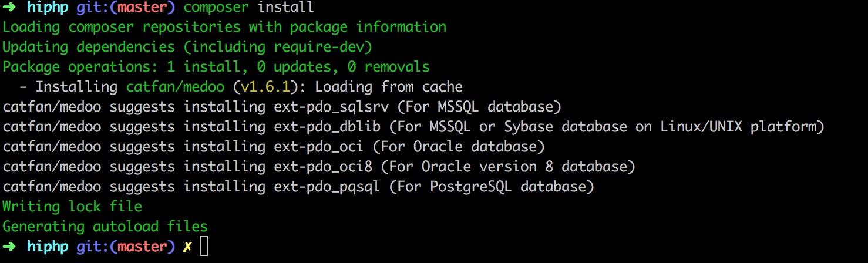Click the red master branch name on the first line
868x263 pixels.
(142, 8)
